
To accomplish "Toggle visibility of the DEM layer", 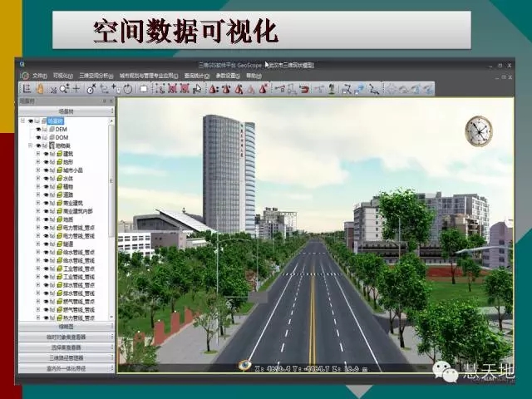I will click(37, 130).
